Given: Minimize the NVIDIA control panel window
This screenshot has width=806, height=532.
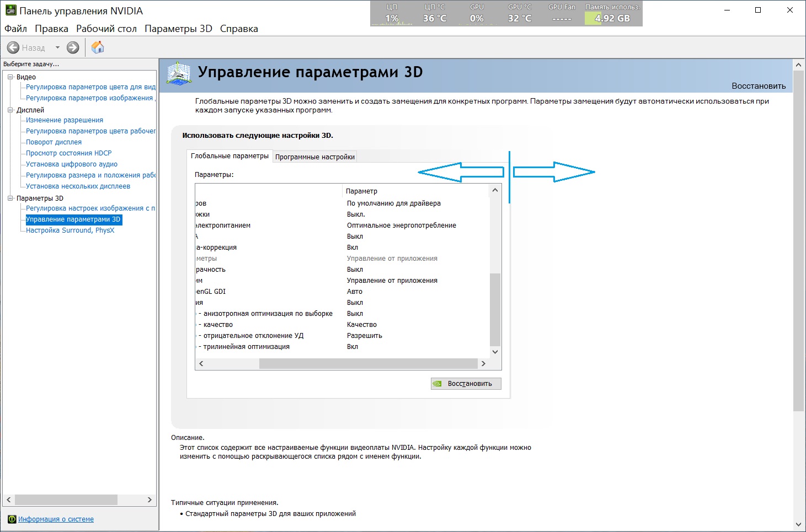Looking at the screenshot, I should click(x=727, y=10).
